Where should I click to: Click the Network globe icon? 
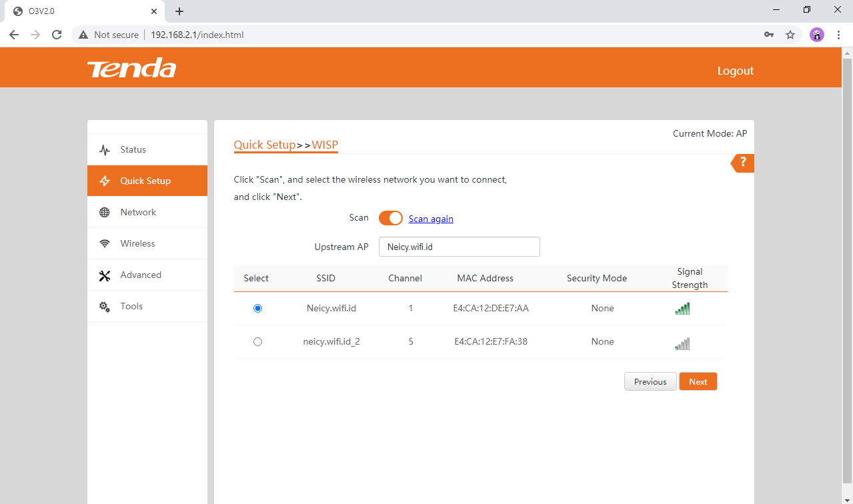point(105,213)
